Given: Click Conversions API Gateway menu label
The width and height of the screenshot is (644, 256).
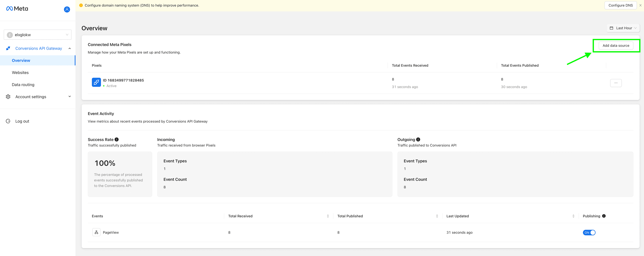Looking at the screenshot, I should pos(39,49).
